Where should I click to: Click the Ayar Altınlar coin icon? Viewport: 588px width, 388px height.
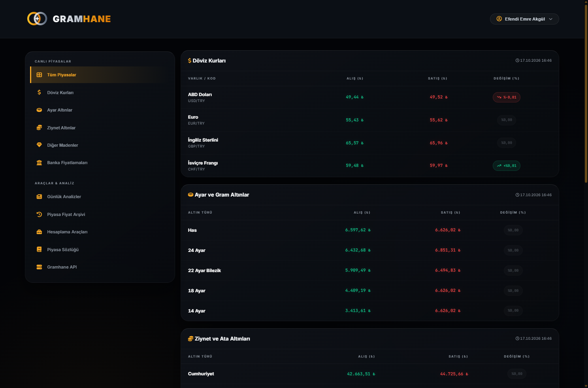point(39,110)
